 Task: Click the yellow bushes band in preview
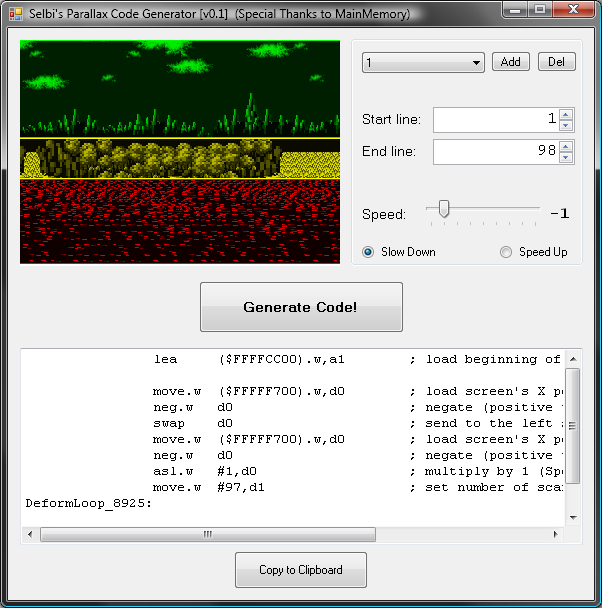click(x=180, y=159)
